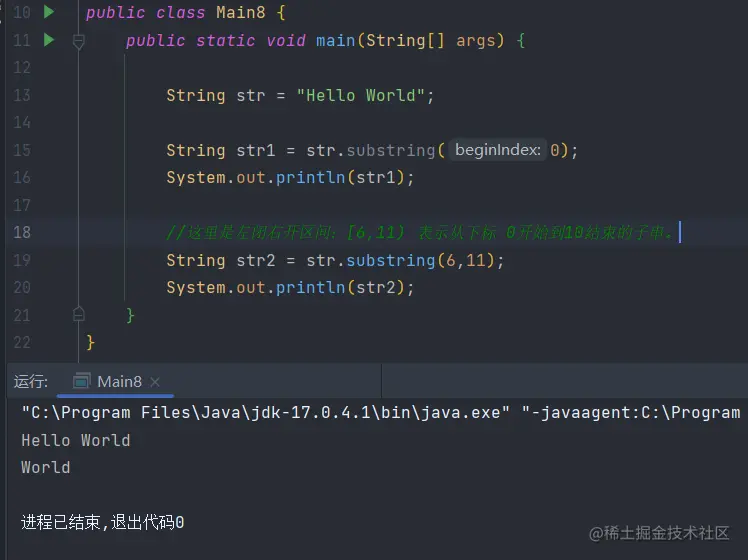Click the closing brace on line 22
Image resolution: width=748 pixels, height=560 pixels.
click(90, 342)
